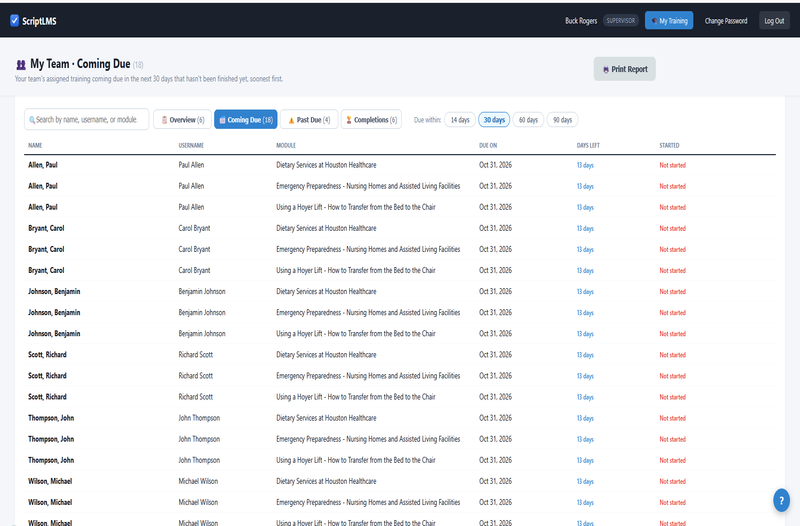The height and width of the screenshot is (526, 800).
Task: Click the Buck Rogers user name
Action: (x=581, y=21)
